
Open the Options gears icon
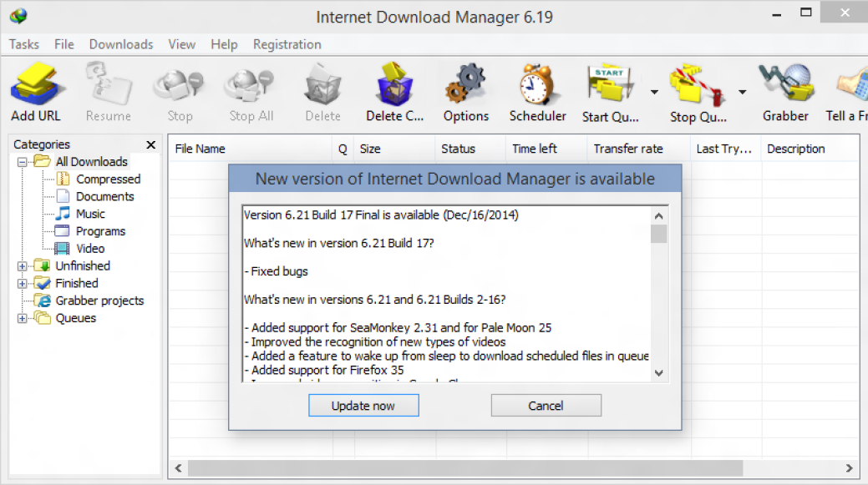click(465, 84)
